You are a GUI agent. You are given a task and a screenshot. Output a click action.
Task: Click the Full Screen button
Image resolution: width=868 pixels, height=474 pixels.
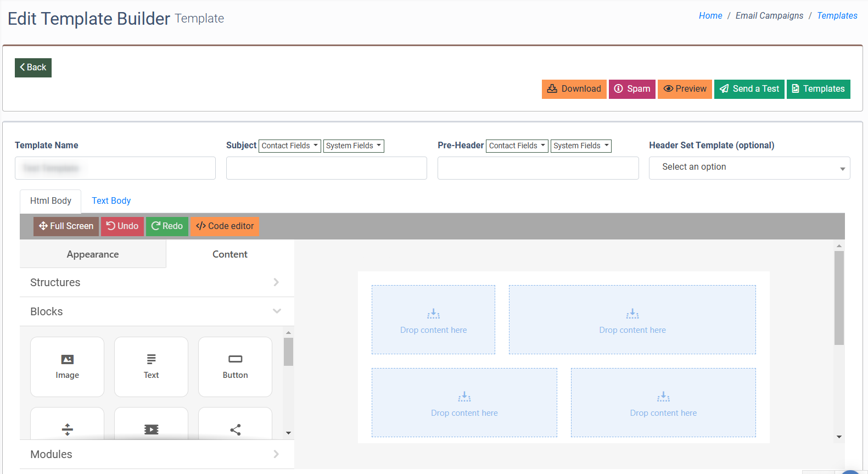click(66, 226)
